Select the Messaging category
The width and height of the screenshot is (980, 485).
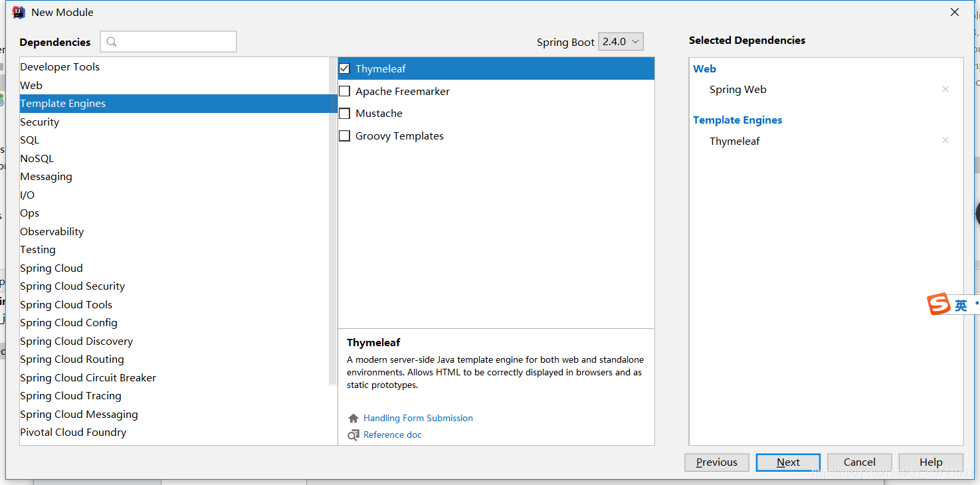tap(174, 177)
